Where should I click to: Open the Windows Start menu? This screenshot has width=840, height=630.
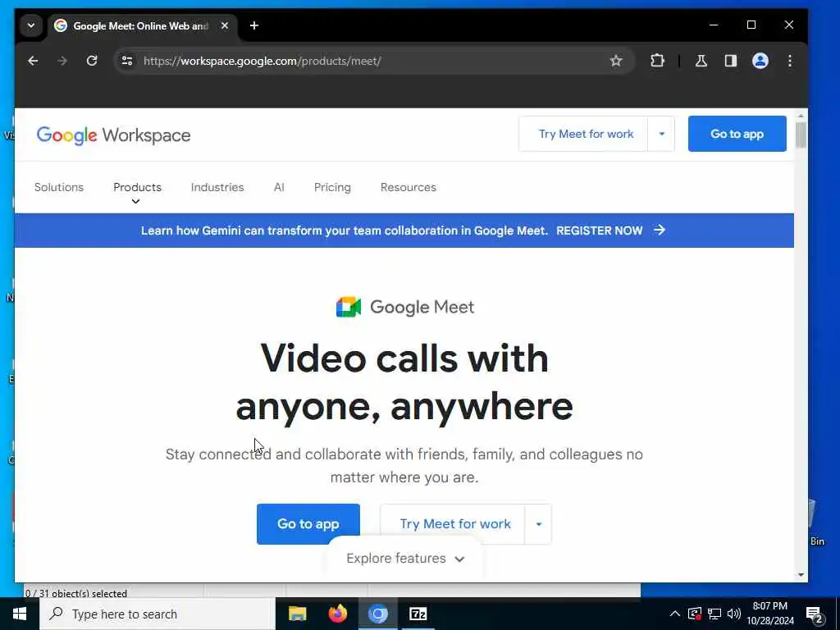(x=20, y=614)
